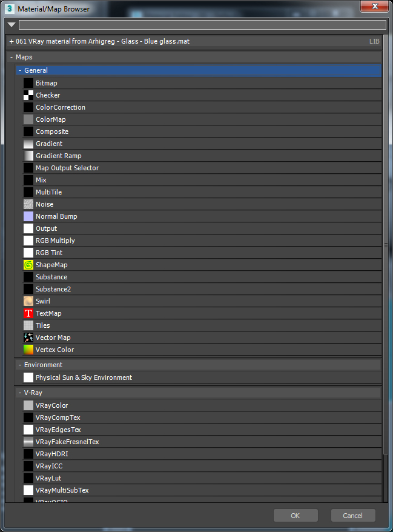The height and width of the screenshot is (532, 393).
Task: Select the Substance2 map
Action: click(x=202, y=289)
